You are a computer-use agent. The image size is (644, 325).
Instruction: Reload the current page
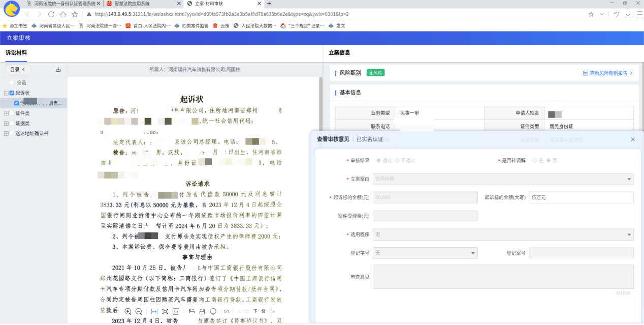[x=51, y=14]
